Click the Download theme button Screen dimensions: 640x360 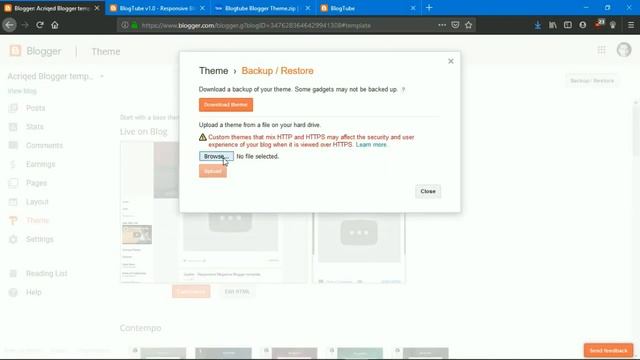coord(226,105)
